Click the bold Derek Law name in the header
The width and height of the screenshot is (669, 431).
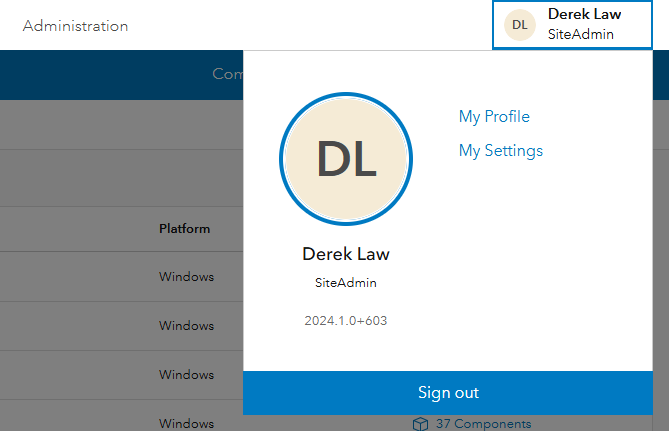[584, 15]
